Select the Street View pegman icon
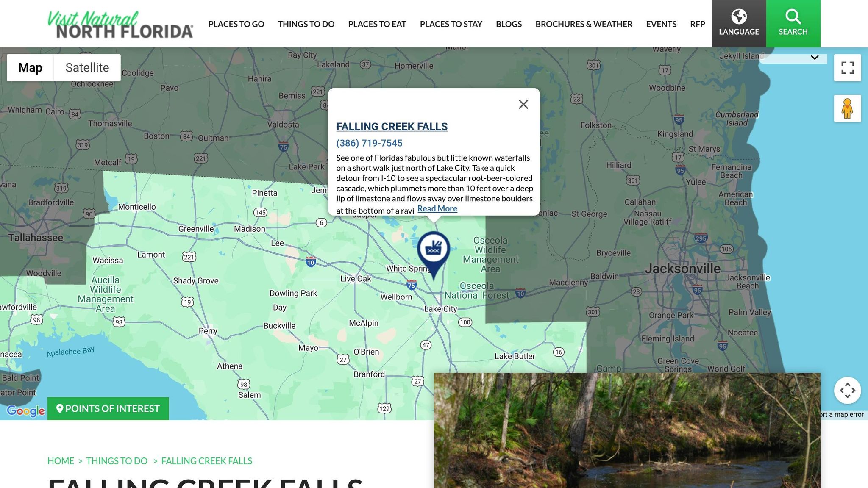The height and width of the screenshot is (488, 868). coord(847,108)
